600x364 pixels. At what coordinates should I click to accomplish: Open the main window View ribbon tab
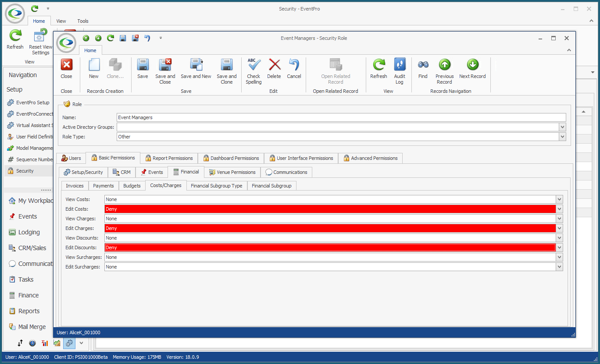coord(61,21)
